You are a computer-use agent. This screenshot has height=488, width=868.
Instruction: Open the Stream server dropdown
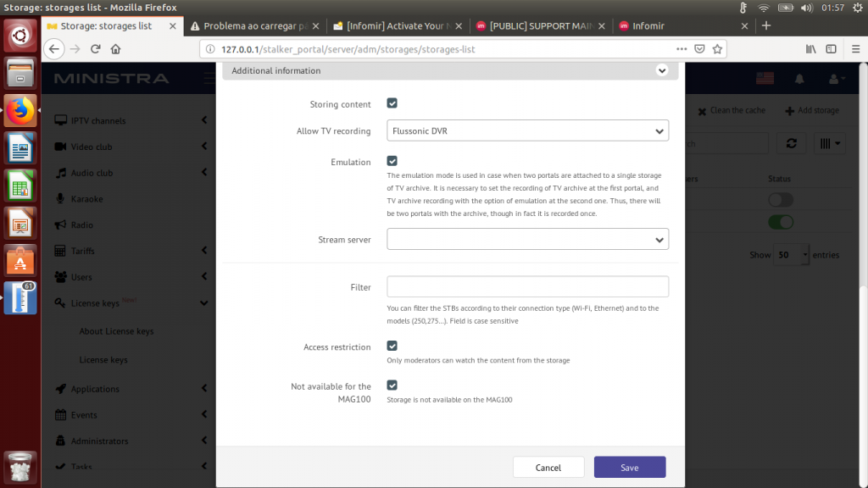pyautogui.click(x=527, y=239)
